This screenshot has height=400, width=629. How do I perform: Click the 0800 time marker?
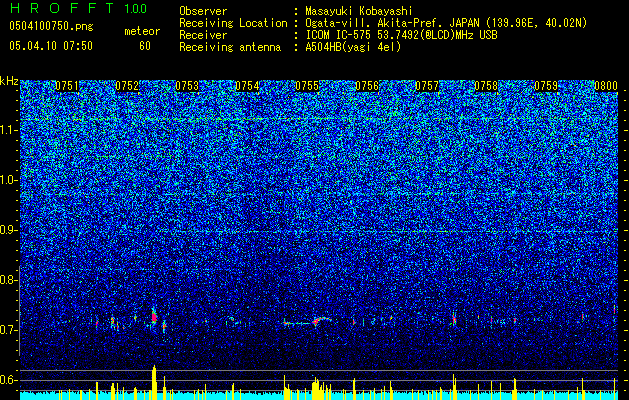(606, 86)
